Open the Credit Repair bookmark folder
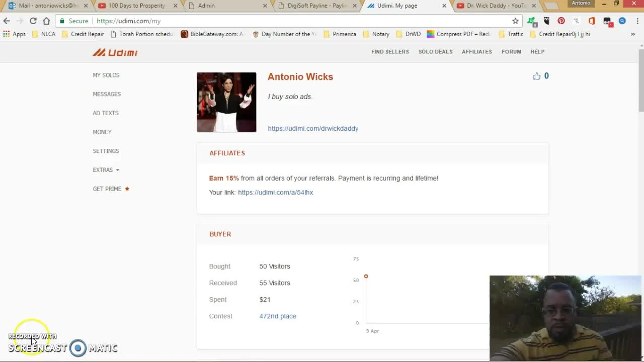 (83, 34)
